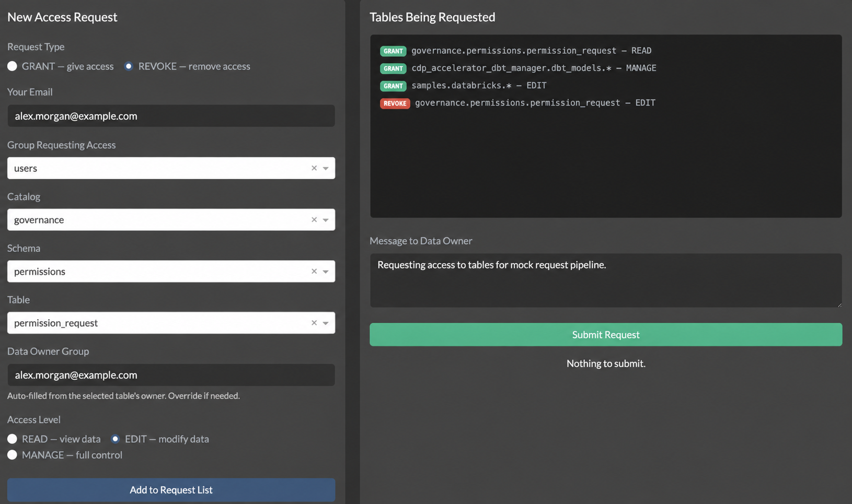Click the Table field label
852x504 pixels.
coord(18,300)
